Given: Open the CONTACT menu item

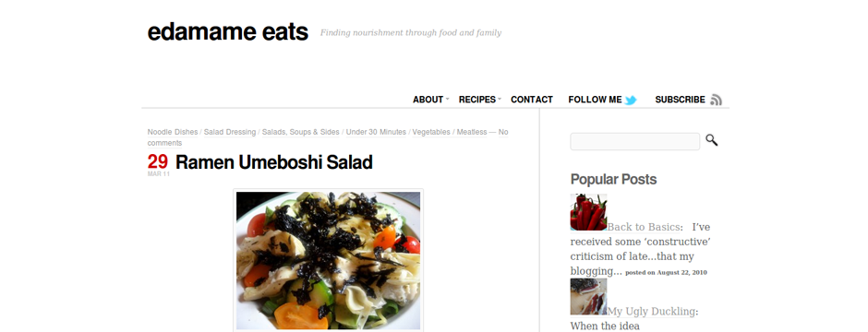Looking at the screenshot, I should (532, 100).
